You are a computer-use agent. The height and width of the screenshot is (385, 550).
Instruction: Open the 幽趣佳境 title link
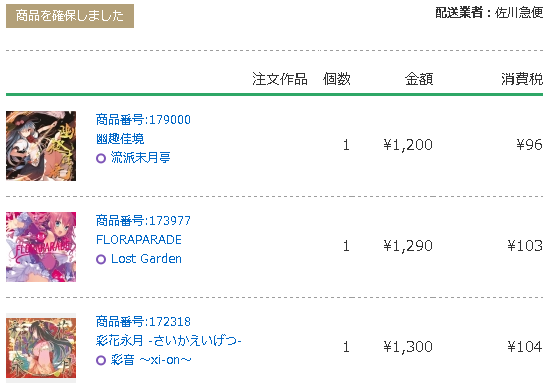pyautogui.click(x=120, y=139)
